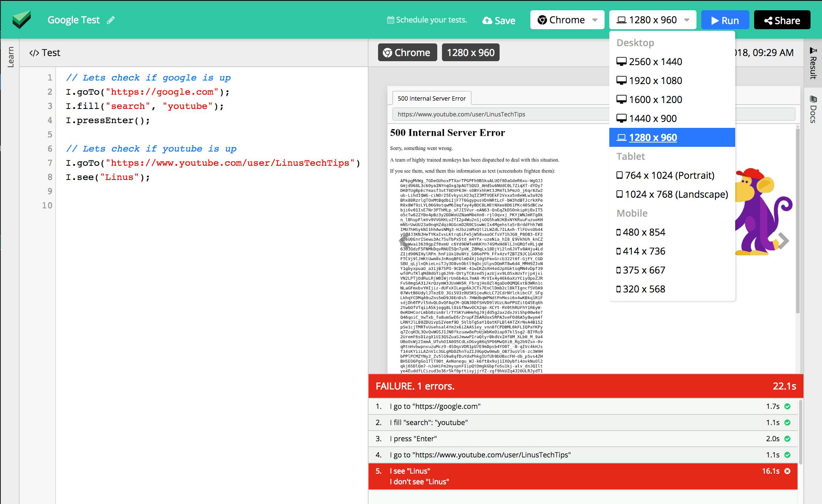Click the green check icon for step 1
This screenshot has width=822, height=504.
click(787, 407)
